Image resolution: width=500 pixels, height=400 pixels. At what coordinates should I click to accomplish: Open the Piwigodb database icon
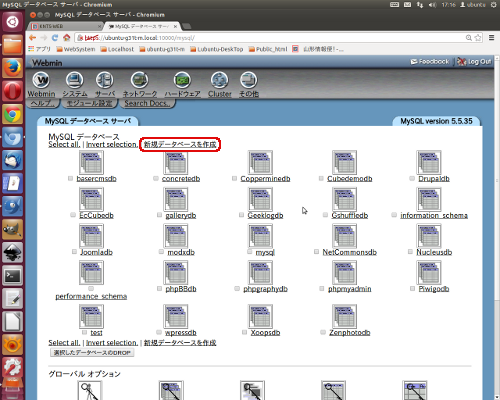tap(429, 273)
